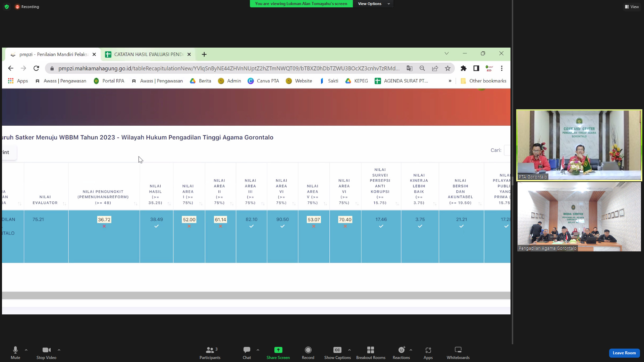Stop Video in the Zoom toolbar
The image size is (644, 362).
coord(46,352)
